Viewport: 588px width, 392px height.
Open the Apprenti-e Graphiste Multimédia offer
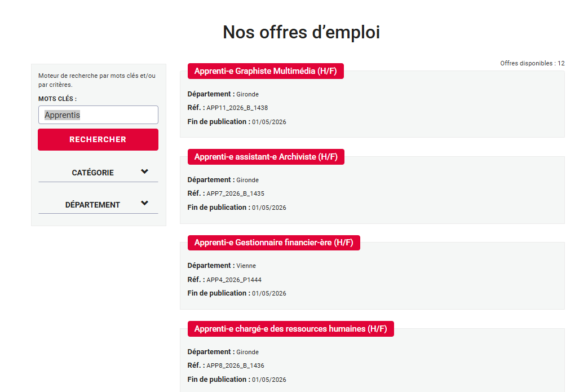[x=265, y=71]
